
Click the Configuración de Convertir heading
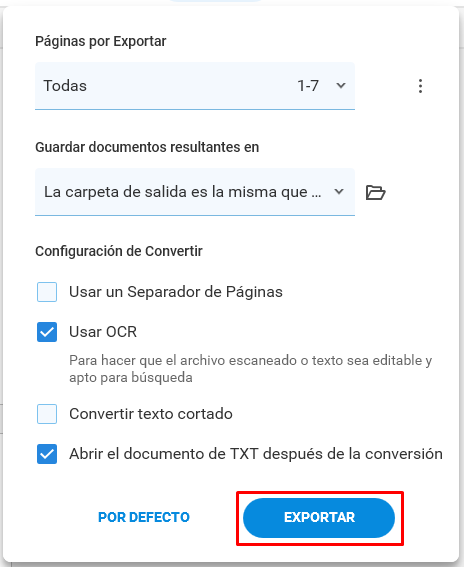[119, 251]
